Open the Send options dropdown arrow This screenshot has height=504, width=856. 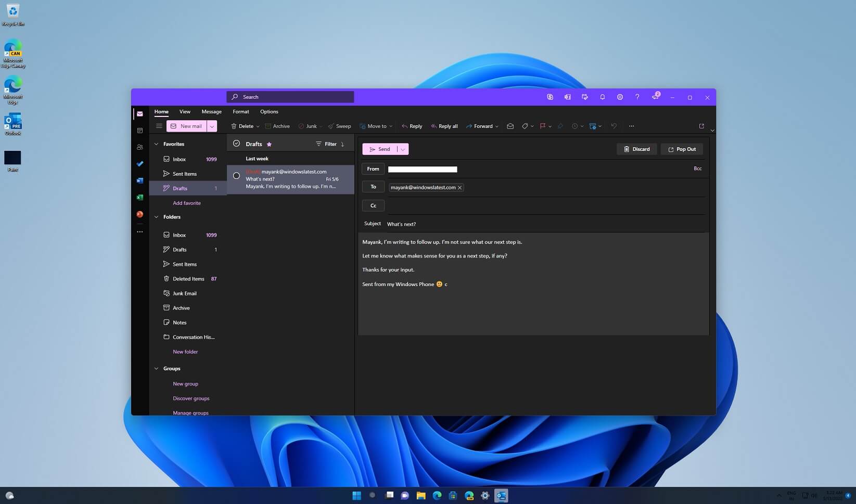403,149
